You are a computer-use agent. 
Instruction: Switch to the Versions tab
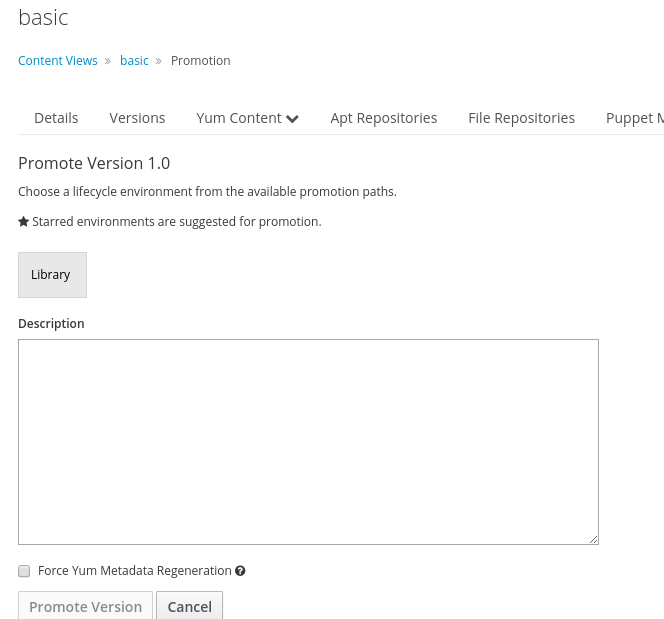coord(137,118)
